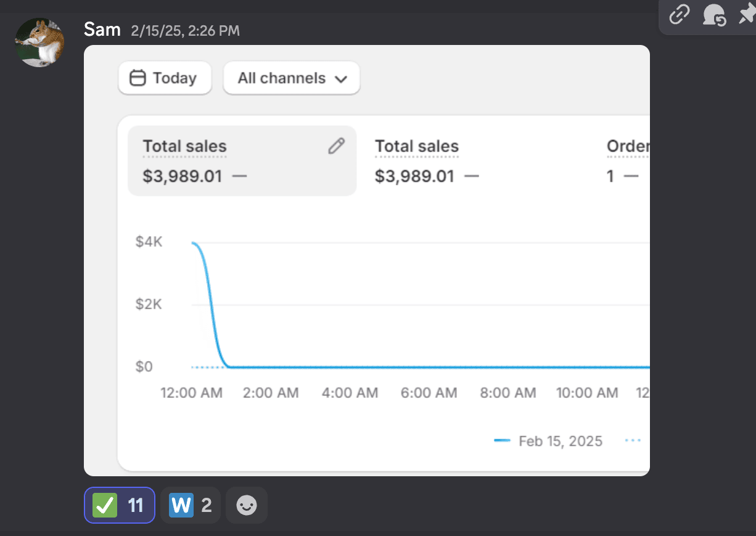The image size is (756, 536).
Task: Click the pencil edit icon on Total sales
Action: [x=336, y=146]
